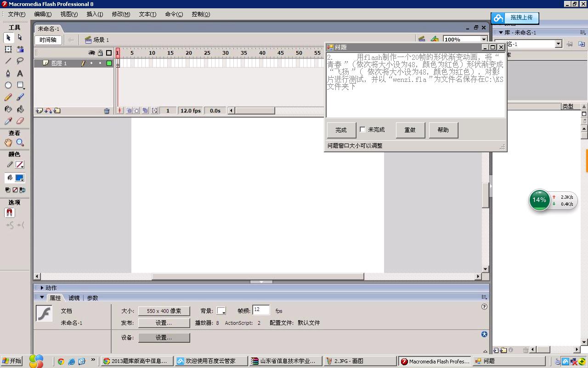Viewport: 588px width, 368px height.
Task: Check the 未完成 checkbox
Action: point(362,130)
